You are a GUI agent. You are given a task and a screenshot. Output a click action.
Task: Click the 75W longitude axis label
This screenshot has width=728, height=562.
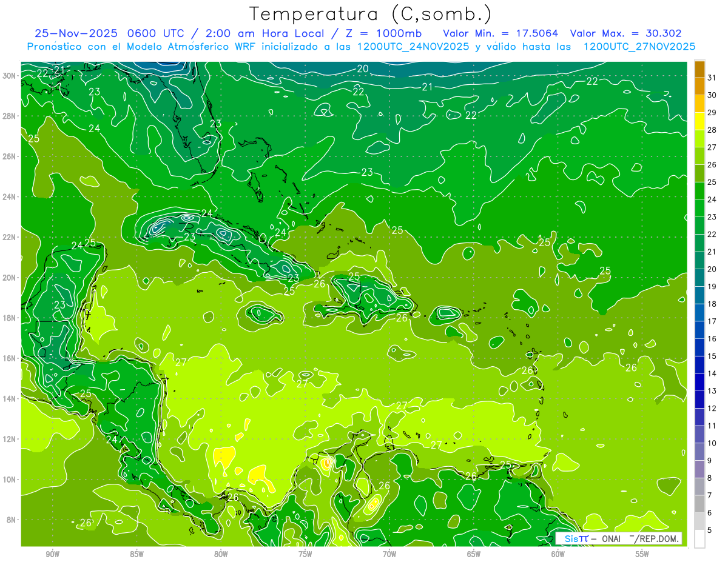point(305,554)
